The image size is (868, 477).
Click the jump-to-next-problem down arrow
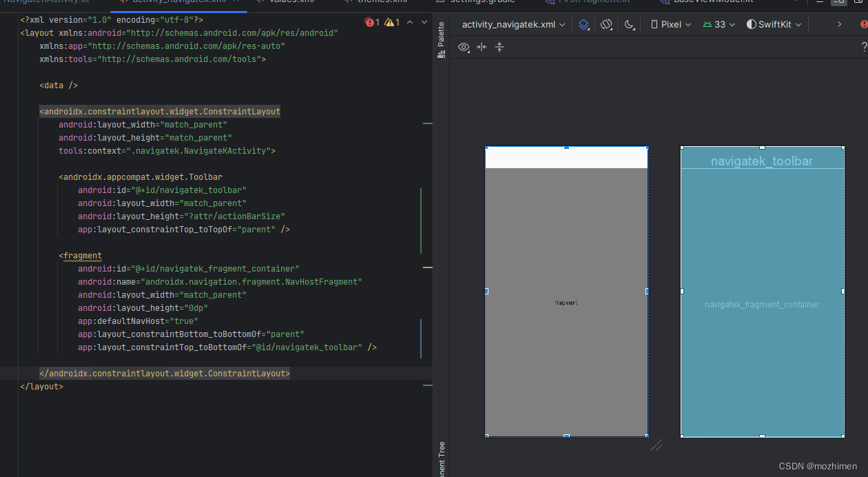(423, 21)
